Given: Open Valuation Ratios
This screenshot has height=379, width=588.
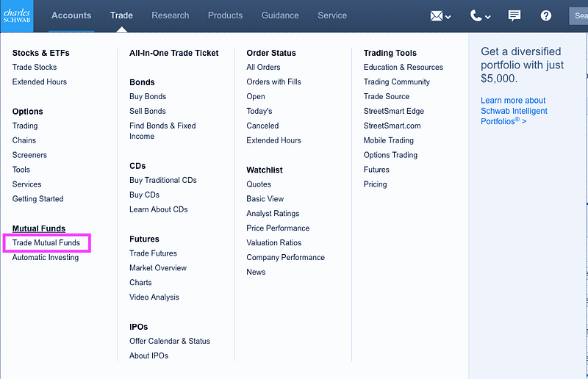Looking at the screenshot, I should tap(273, 242).
